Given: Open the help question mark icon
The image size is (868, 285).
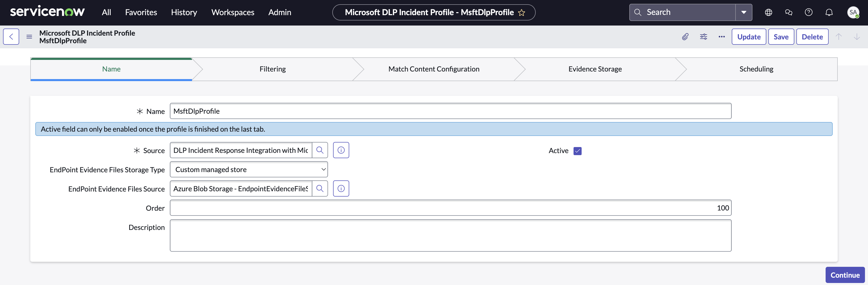Looking at the screenshot, I should point(809,12).
